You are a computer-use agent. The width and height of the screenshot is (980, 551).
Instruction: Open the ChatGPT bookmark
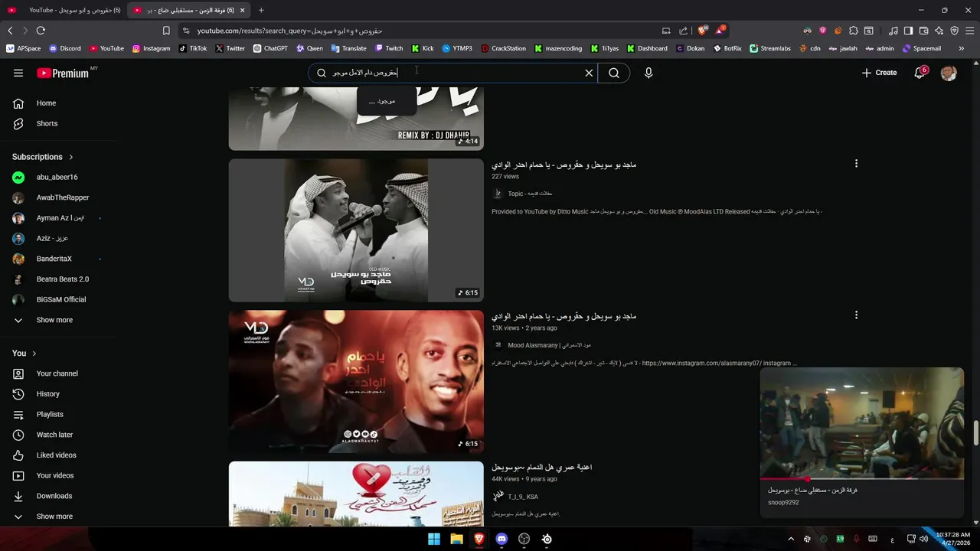270,48
